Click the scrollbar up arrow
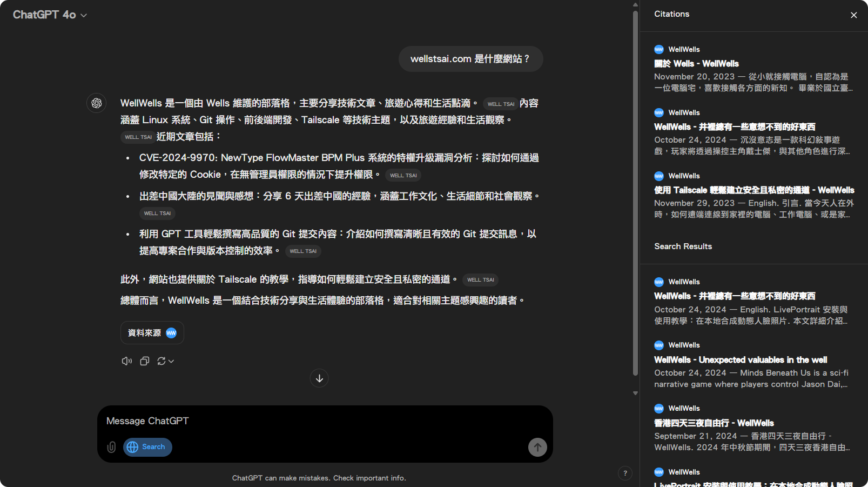868x487 pixels. (x=635, y=4)
